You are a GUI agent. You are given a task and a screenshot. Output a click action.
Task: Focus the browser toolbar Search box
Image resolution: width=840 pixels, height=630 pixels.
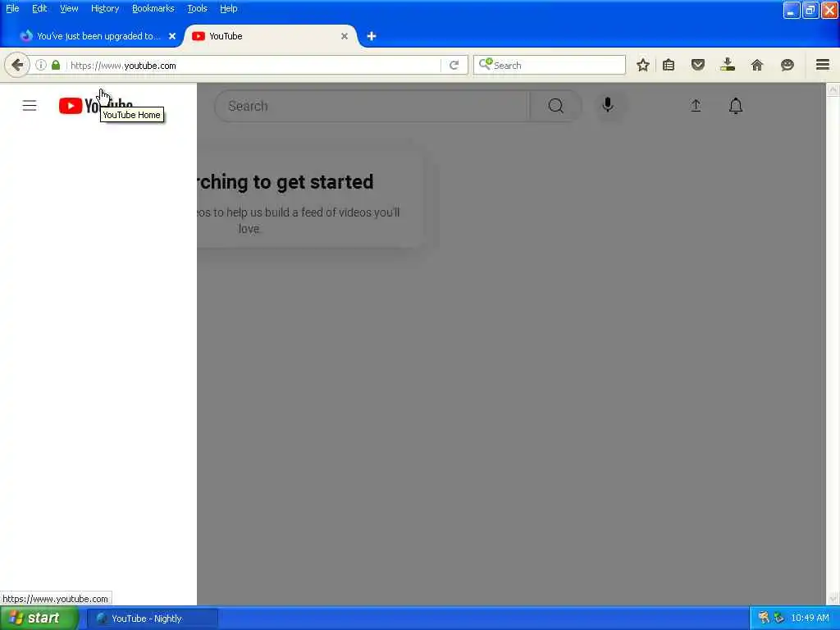pos(549,65)
